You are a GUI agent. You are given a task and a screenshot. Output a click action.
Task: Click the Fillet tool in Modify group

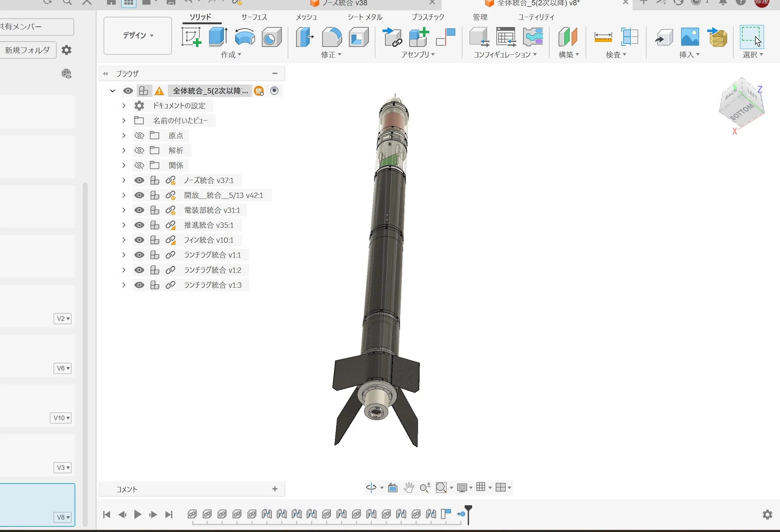coord(332,37)
